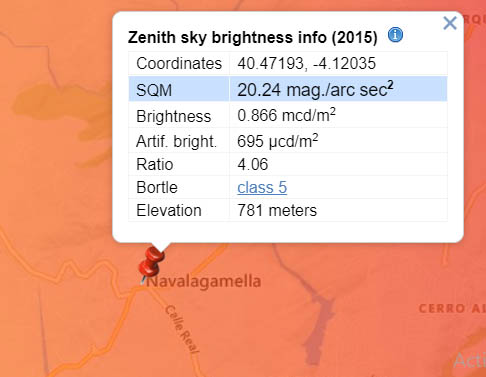The image size is (486, 377).
Task: Open the Bortle class 5 link
Action: point(262,187)
